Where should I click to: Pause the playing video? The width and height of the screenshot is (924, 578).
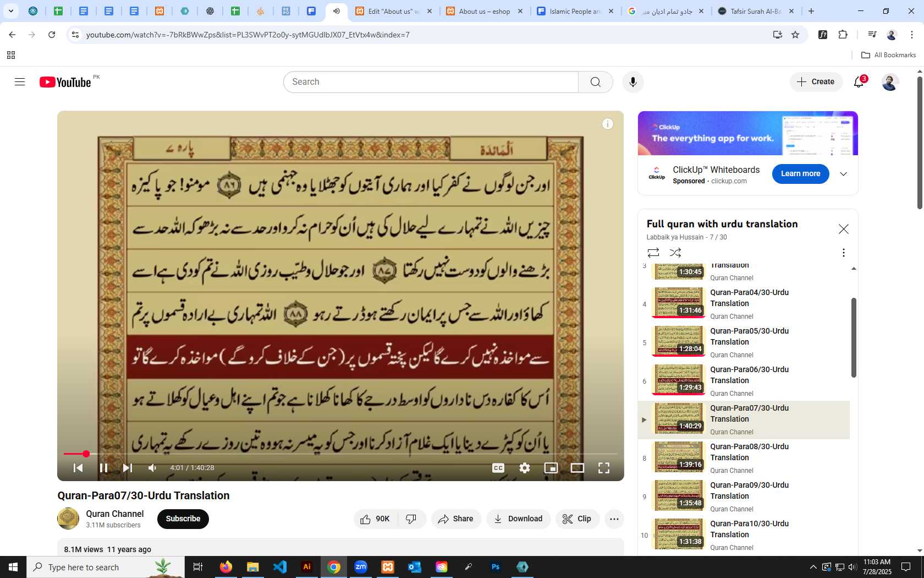[103, 468]
